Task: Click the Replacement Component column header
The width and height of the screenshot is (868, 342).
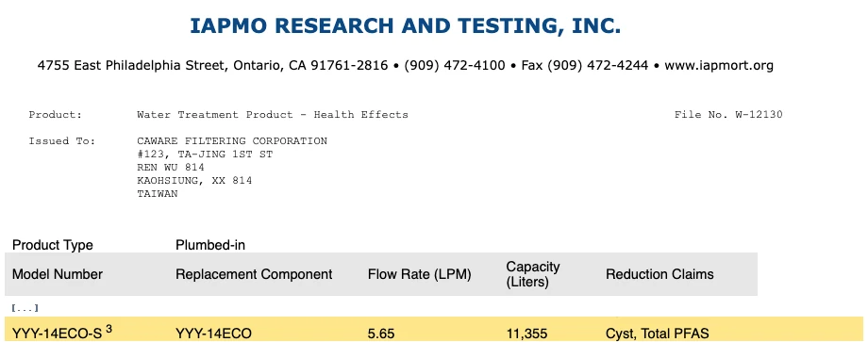Action: [254, 274]
